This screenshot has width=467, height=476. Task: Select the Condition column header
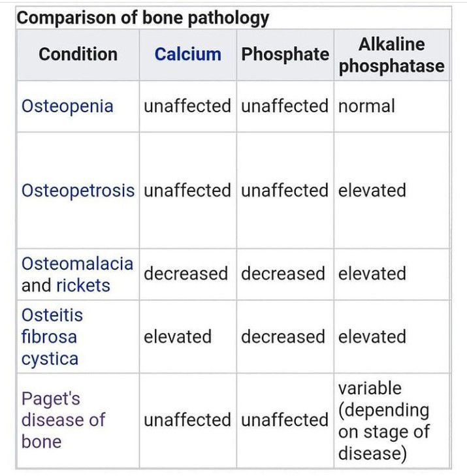[x=78, y=54]
